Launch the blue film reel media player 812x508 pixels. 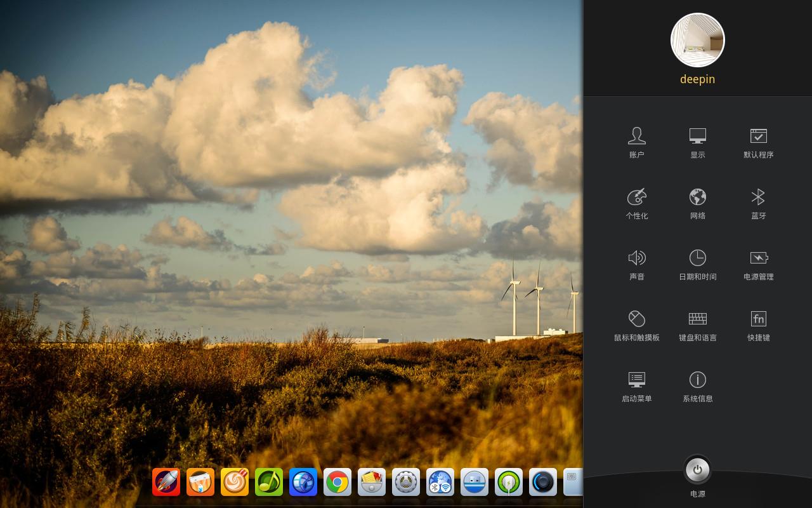pos(303,483)
